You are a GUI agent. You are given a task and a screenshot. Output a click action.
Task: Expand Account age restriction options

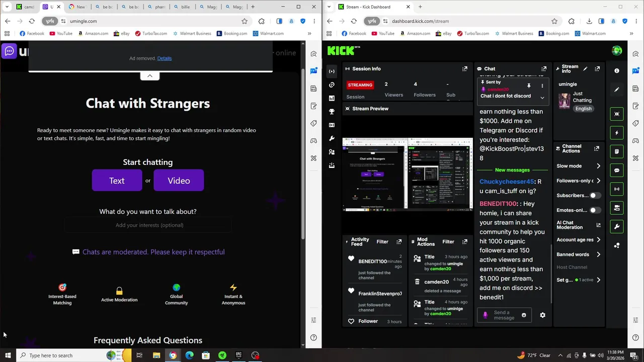tap(598, 240)
